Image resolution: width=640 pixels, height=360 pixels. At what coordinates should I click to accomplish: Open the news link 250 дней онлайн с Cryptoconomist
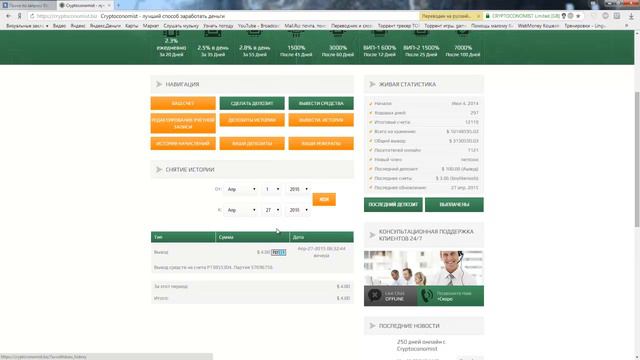point(421,345)
